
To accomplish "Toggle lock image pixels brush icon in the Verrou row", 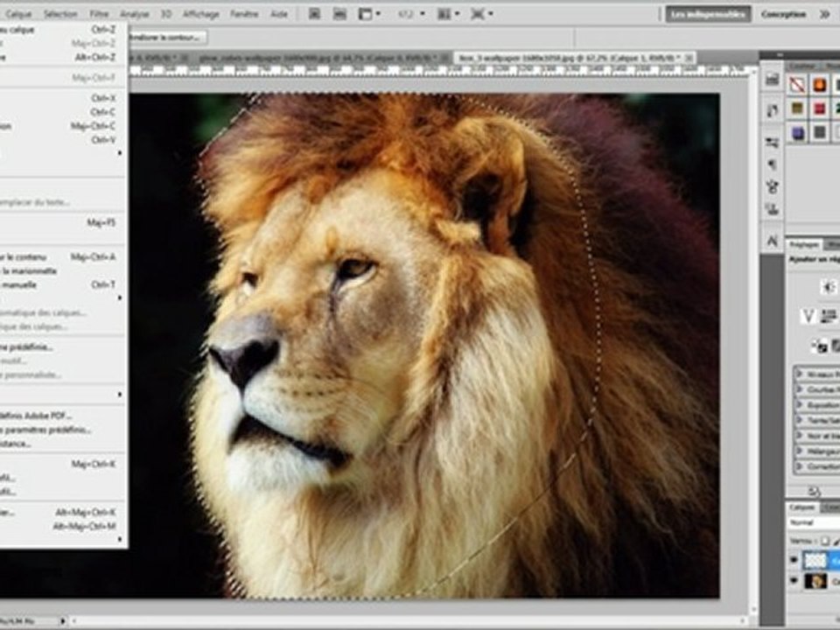I will point(836,541).
